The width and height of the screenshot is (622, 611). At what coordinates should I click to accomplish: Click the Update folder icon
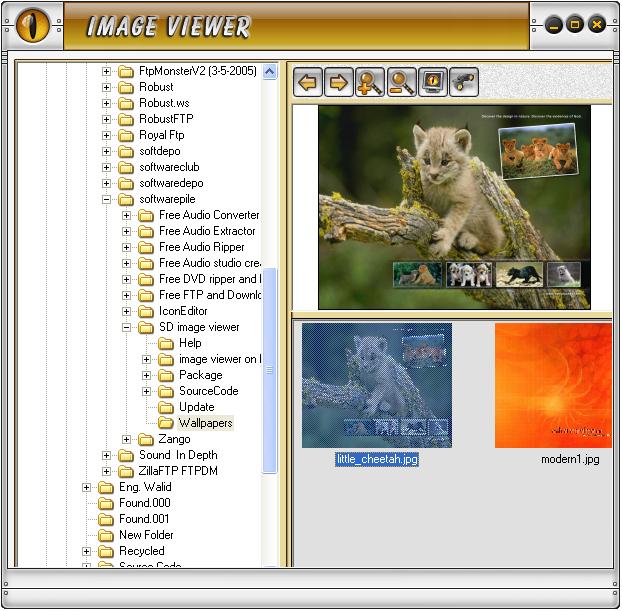pyautogui.click(x=166, y=407)
